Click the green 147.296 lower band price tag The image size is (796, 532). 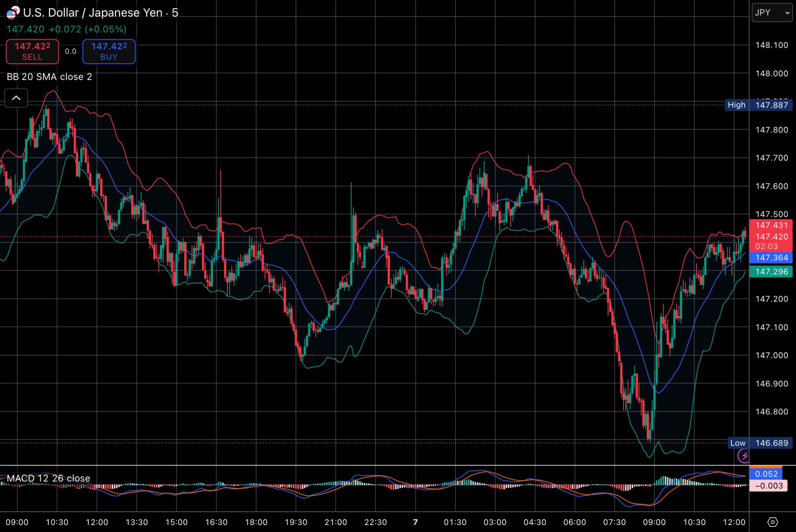click(771, 272)
